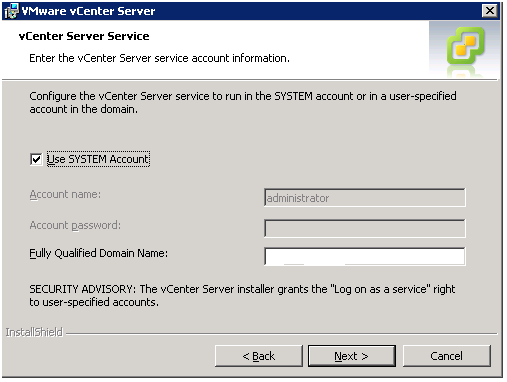
Task: Click the installer icon in title bar
Action: tap(11, 11)
